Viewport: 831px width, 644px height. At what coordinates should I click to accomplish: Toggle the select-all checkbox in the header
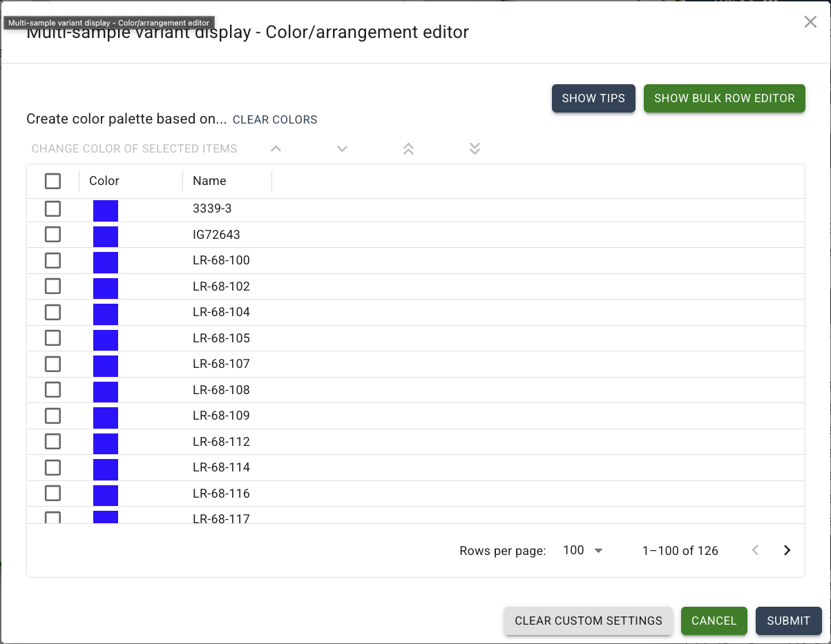click(x=52, y=181)
